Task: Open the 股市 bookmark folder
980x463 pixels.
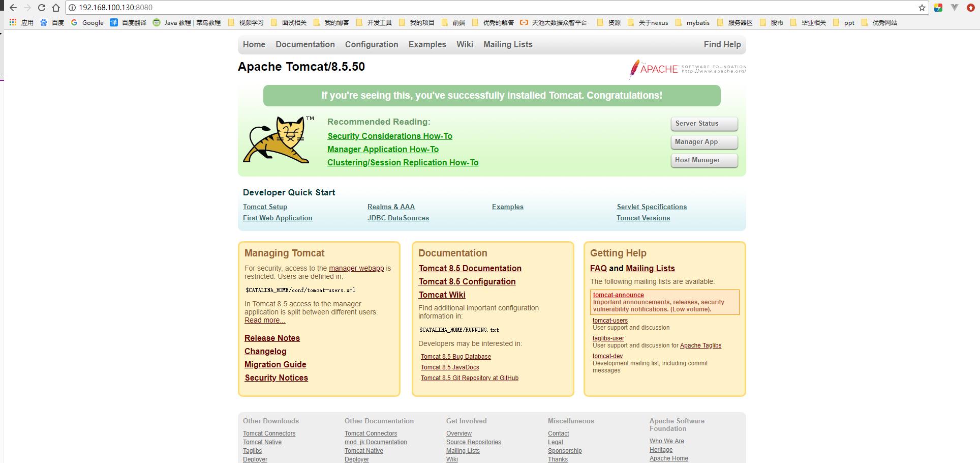Action: tap(772, 22)
